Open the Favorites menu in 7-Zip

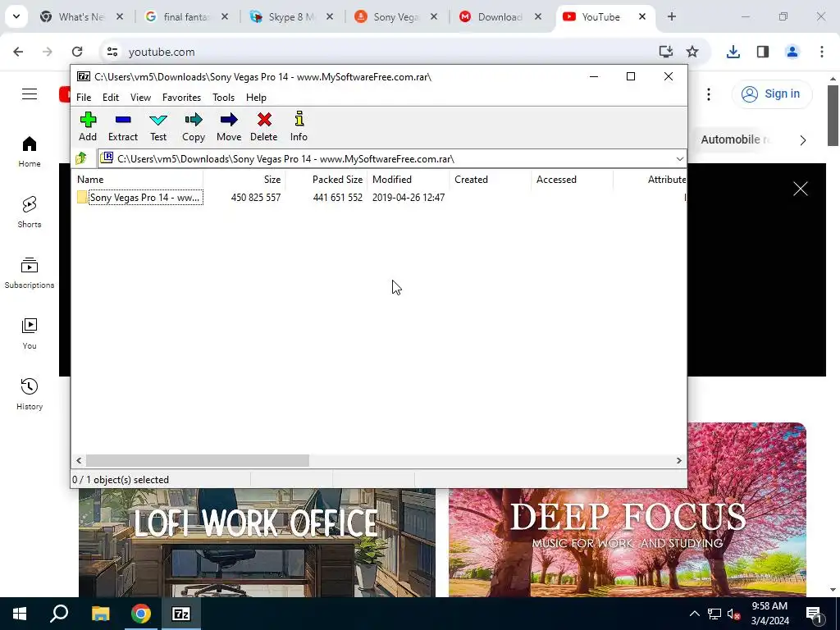coord(181,98)
